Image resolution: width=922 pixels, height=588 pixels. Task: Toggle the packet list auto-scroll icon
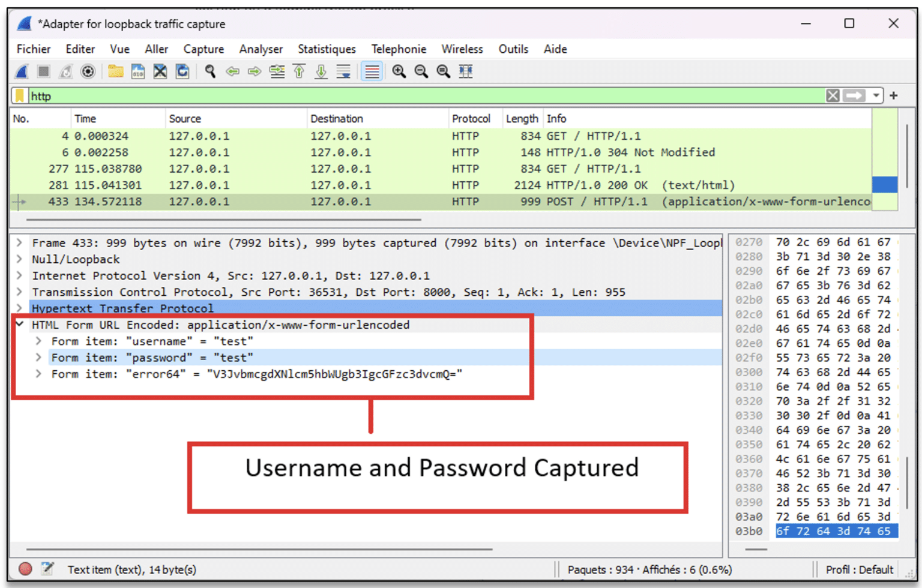point(343,71)
